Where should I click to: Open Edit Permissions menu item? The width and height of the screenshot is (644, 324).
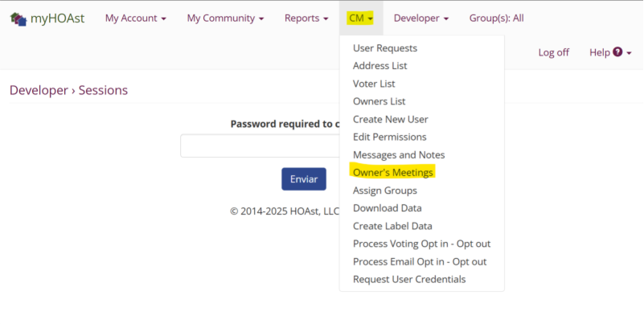389,137
